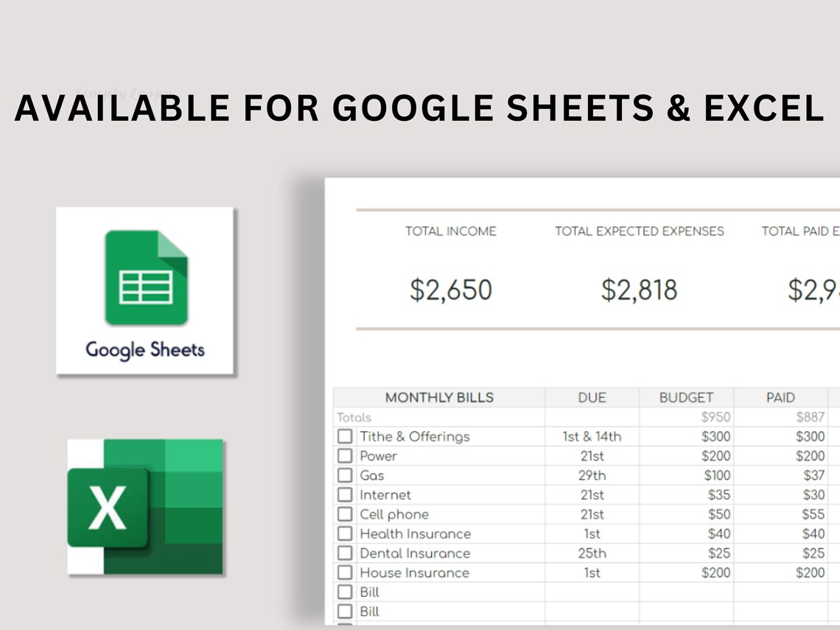This screenshot has width=840, height=630.
Task: Click the $887 paid total cell
Action: pos(809,416)
